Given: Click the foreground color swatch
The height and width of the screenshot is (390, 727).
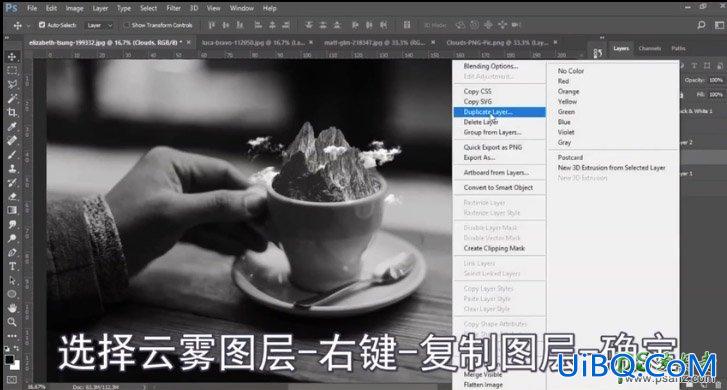Looking at the screenshot, I should click(9, 359).
